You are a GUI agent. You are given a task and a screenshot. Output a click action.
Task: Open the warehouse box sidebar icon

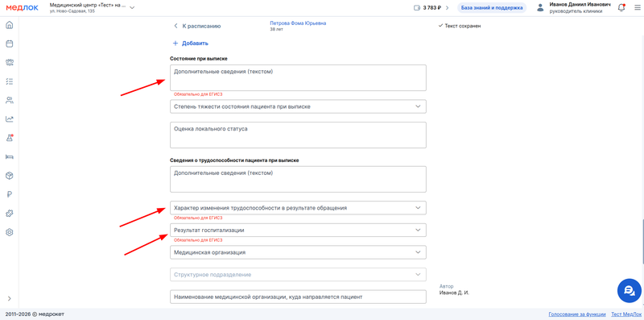[10, 176]
